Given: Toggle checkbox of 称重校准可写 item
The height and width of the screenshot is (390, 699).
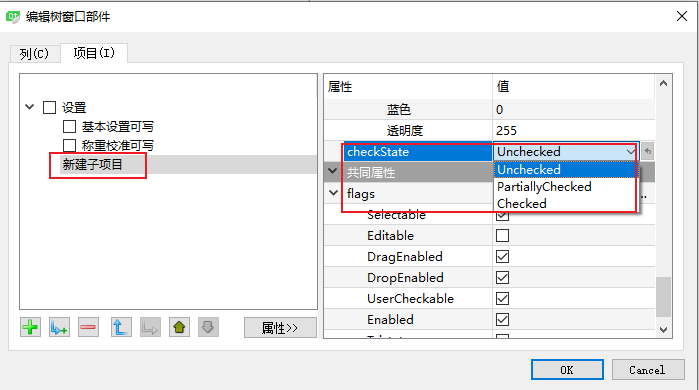Looking at the screenshot, I should [69, 145].
